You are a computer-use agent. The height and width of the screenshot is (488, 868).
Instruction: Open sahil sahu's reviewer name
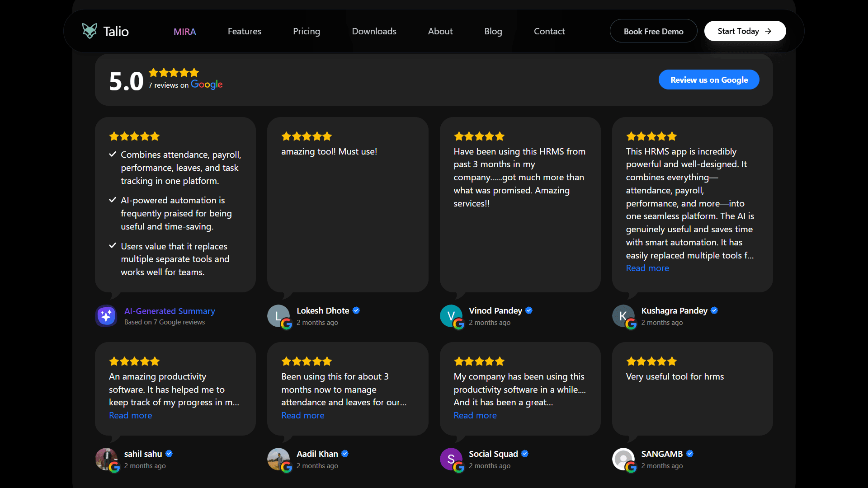[143, 454]
